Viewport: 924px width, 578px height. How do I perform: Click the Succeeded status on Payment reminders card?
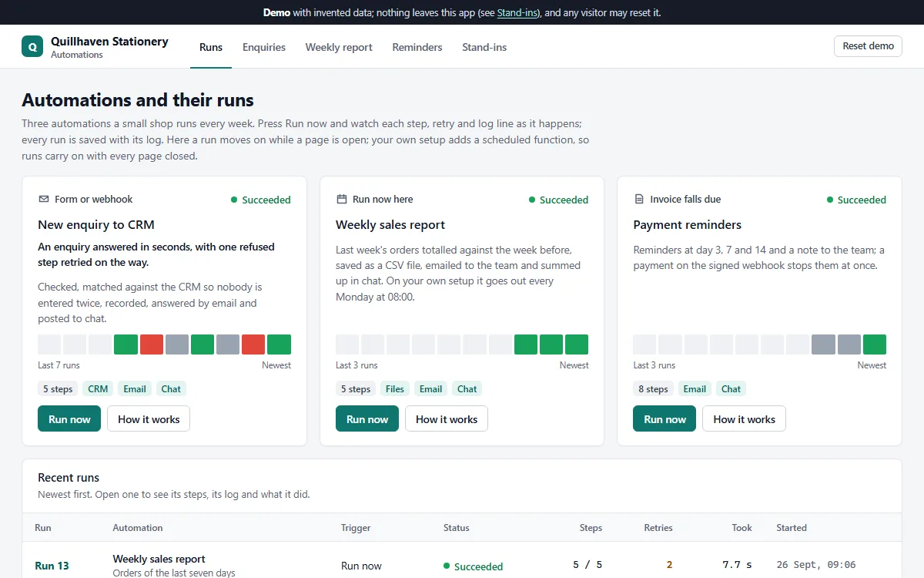pyautogui.click(x=856, y=200)
